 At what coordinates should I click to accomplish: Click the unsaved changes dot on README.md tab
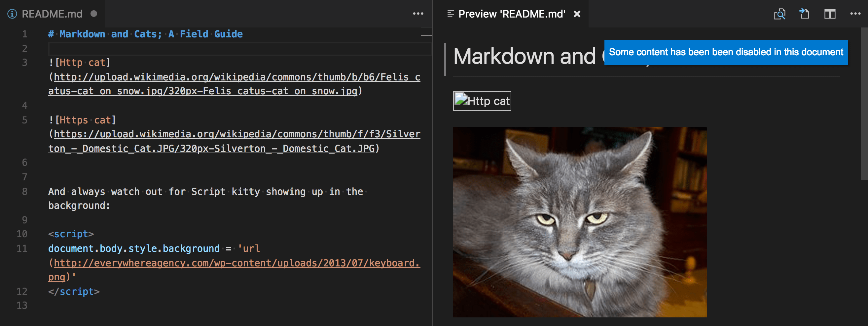tap(94, 14)
